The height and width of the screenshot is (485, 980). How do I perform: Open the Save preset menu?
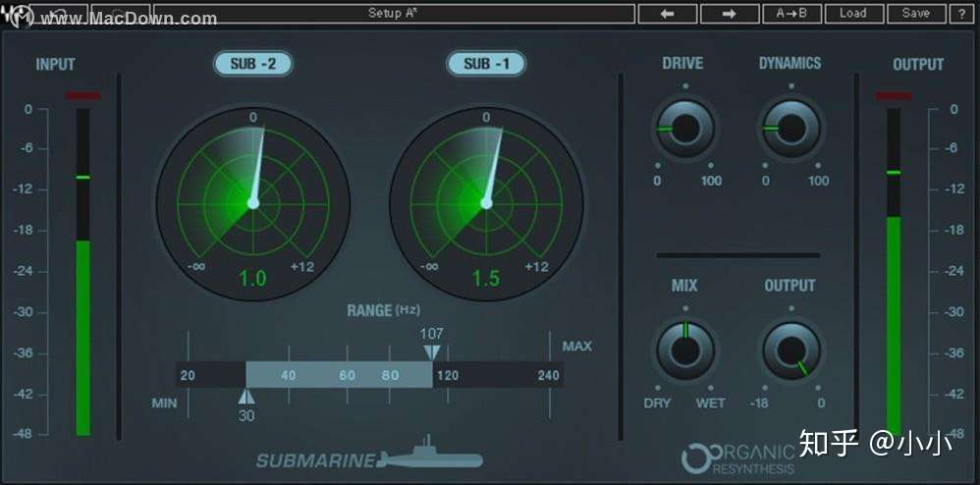pos(915,13)
